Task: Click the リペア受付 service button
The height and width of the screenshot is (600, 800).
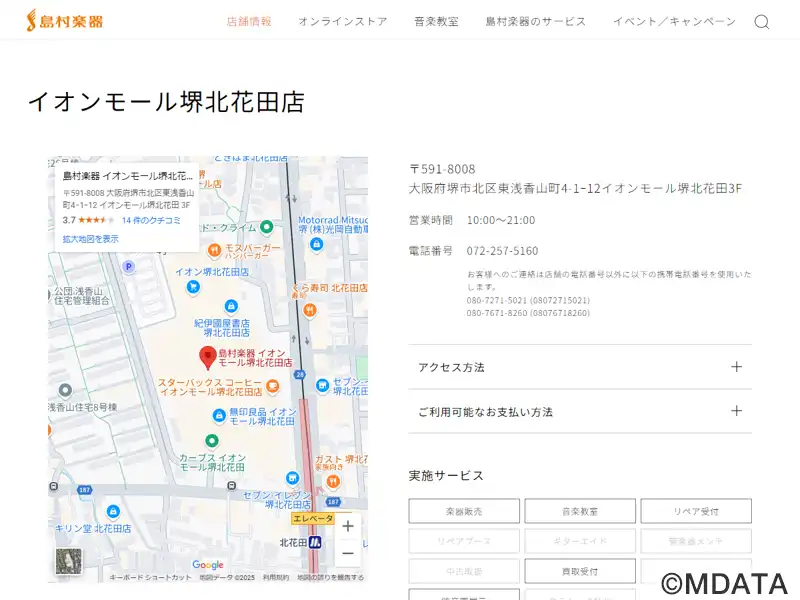Action: click(696, 511)
